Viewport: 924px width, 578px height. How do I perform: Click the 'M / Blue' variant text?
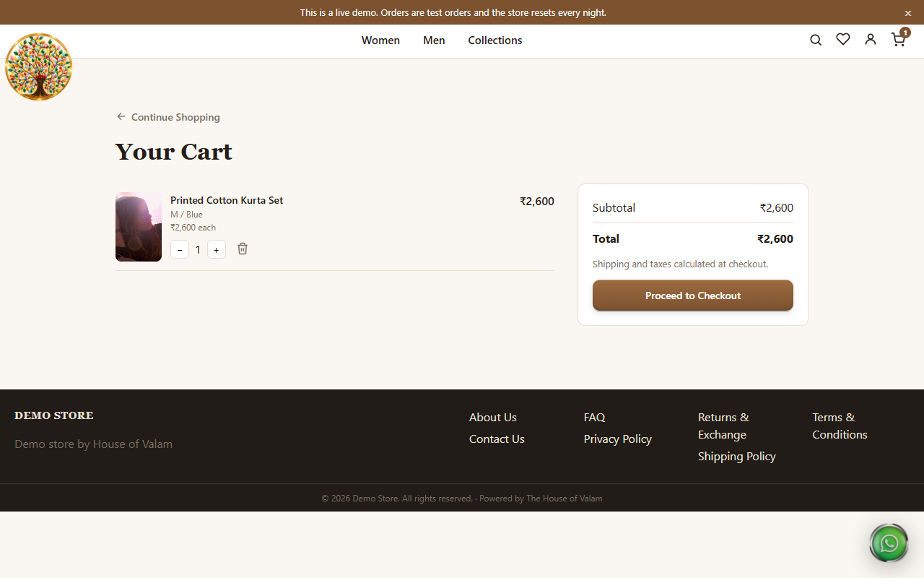pos(186,215)
